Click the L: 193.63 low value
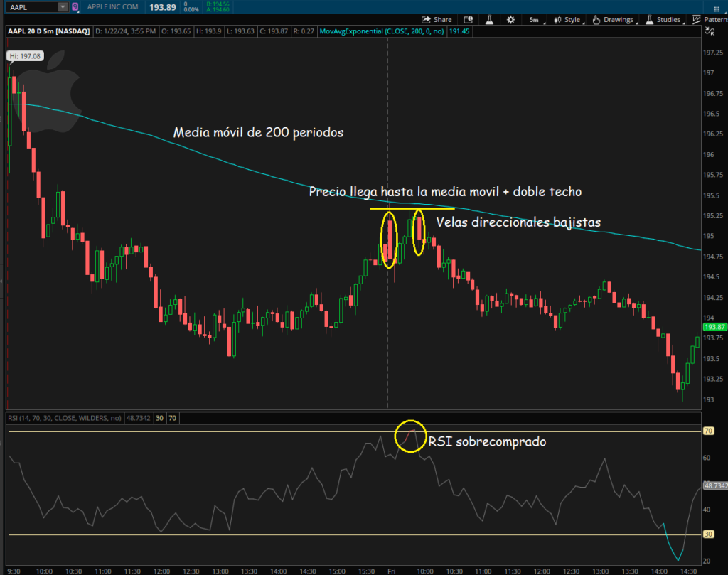728x575 pixels. point(240,31)
